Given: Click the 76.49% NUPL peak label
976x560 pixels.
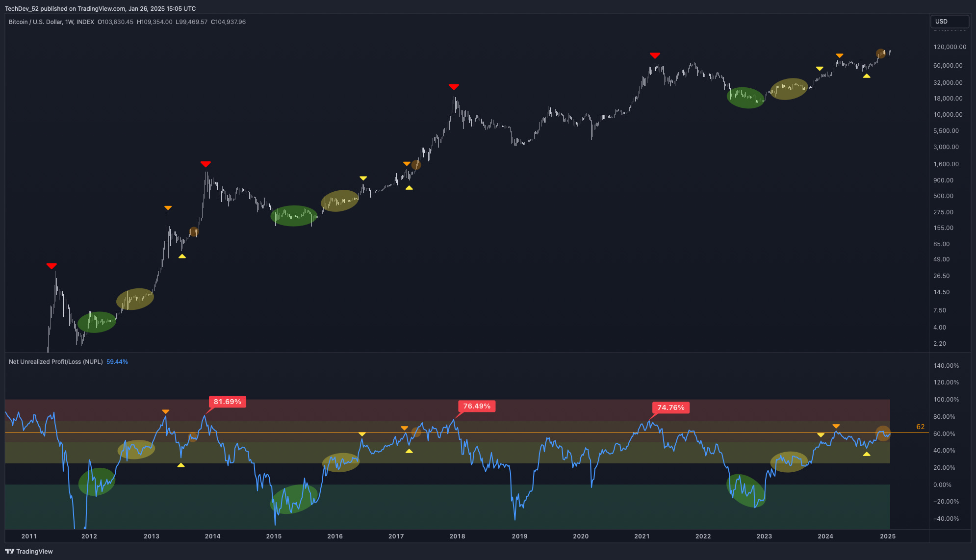Looking at the screenshot, I should (x=477, y=406).
